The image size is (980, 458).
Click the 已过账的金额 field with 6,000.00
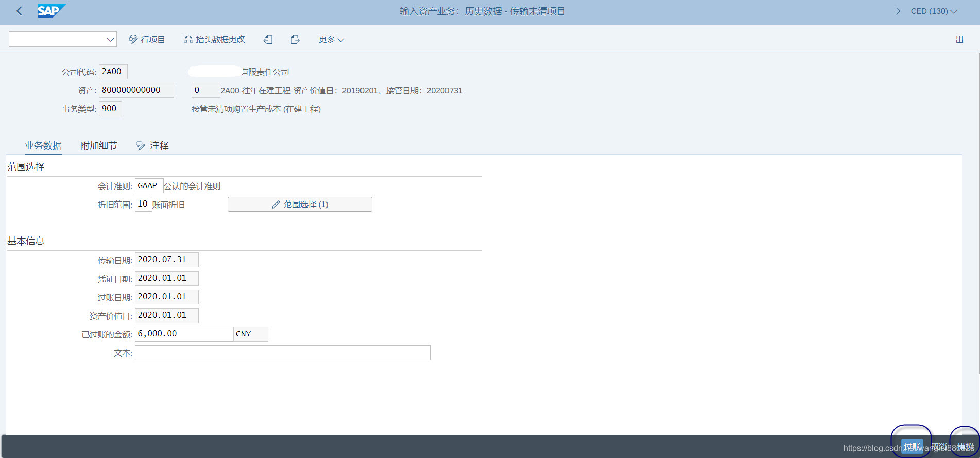pyautogui.click(x=184, y=334)
